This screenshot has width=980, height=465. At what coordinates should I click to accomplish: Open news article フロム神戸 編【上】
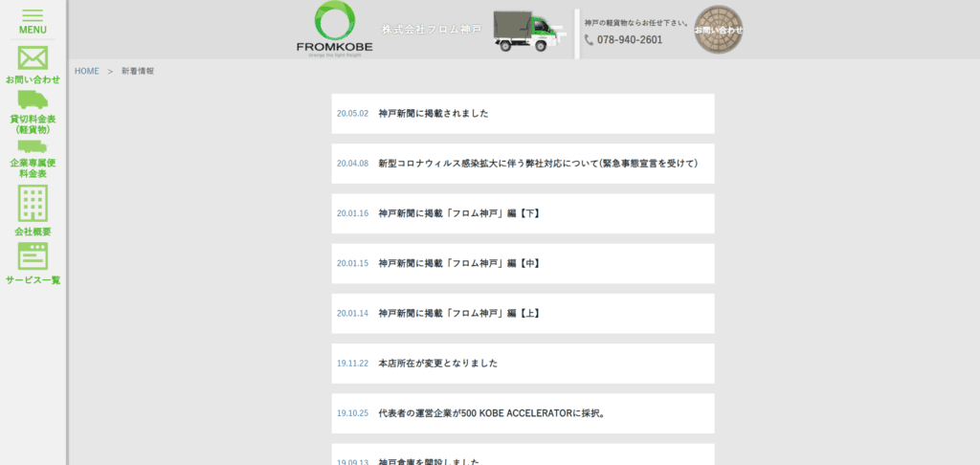[x=458, y=313]
